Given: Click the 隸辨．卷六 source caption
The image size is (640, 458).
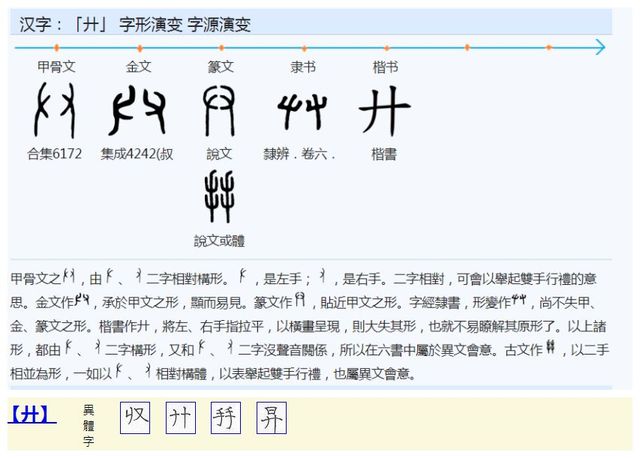Looking at the screenshot, I should [299, 154].
